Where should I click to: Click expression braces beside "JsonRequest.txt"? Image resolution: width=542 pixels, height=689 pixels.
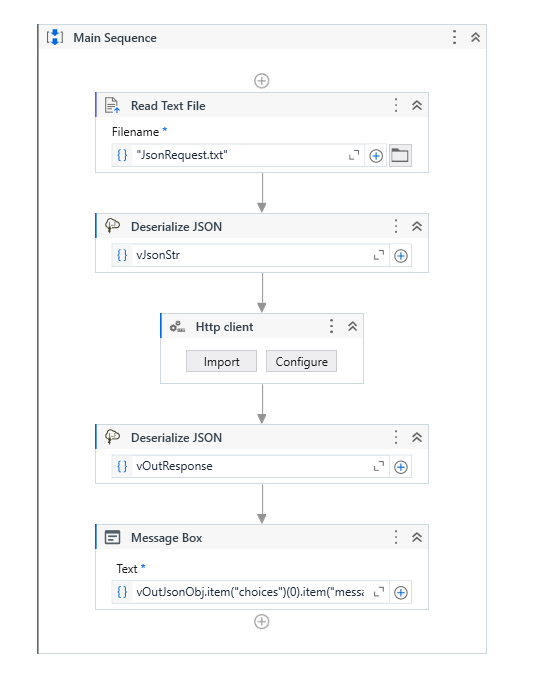122,155
